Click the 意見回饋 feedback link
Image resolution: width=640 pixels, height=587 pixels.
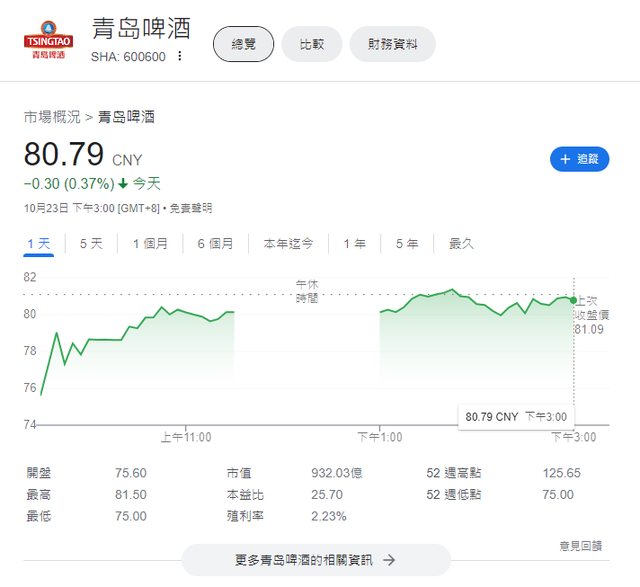coord(580,546)
